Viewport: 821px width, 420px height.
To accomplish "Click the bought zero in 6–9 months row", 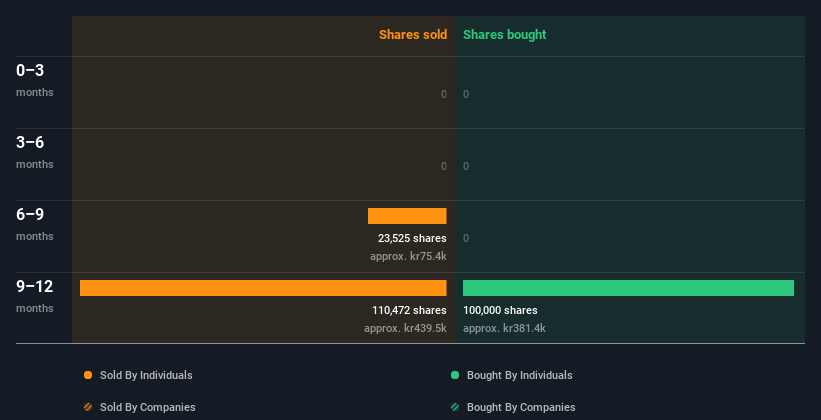I will point(466,238).
